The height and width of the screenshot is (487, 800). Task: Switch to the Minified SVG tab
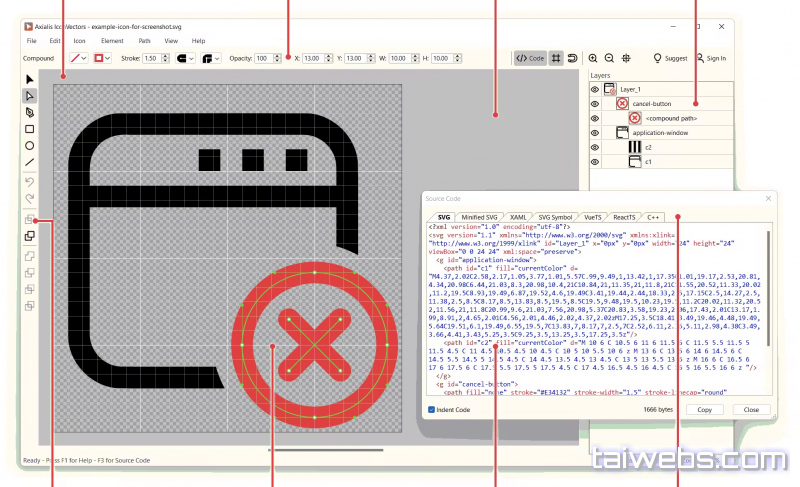coord(478,216)
